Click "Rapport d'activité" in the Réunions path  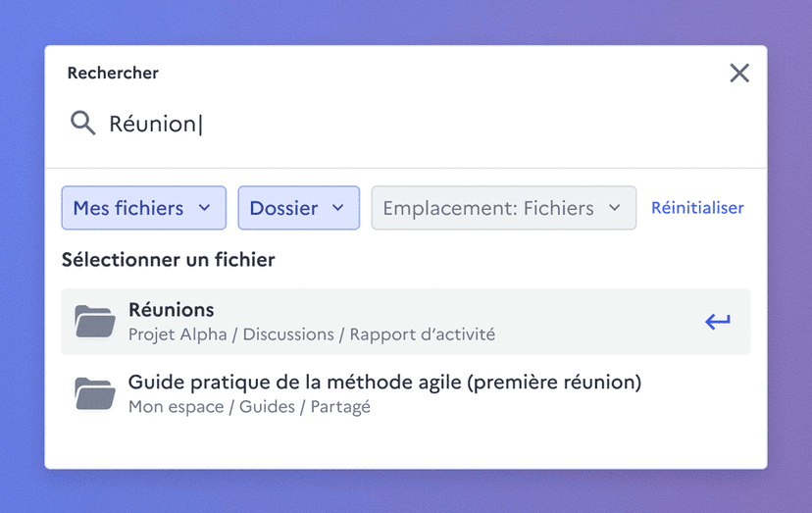click(422, 334)
